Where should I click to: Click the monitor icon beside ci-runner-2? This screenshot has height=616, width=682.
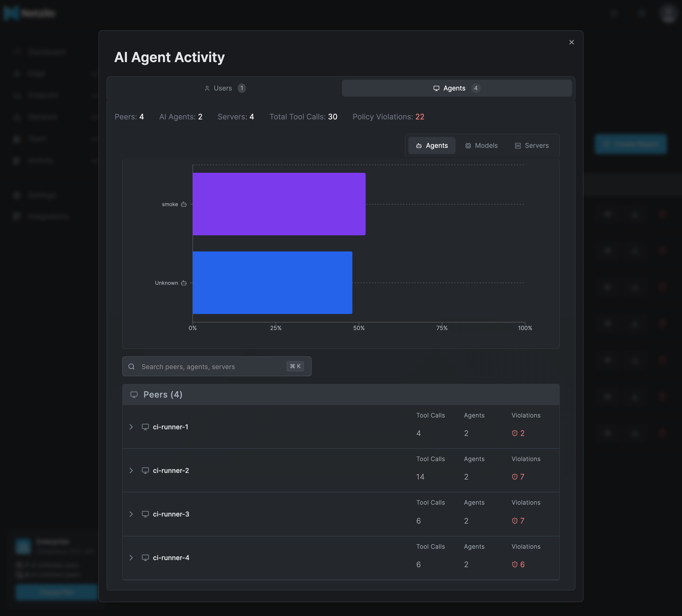coord(145,471)
